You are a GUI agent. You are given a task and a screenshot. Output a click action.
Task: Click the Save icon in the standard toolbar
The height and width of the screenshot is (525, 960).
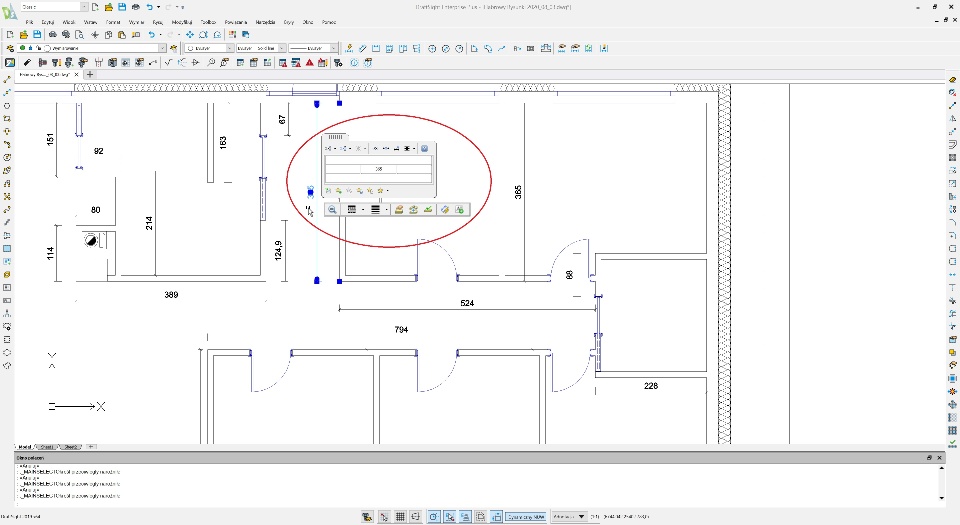tap(37, 34)
